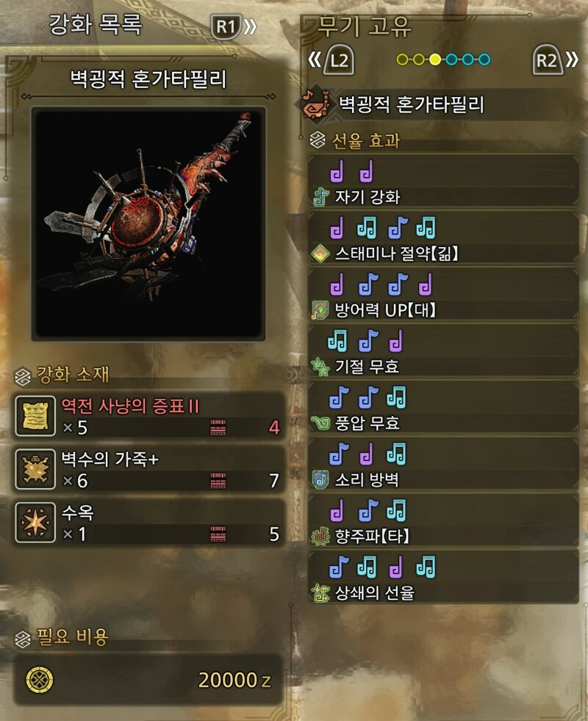Click the 소리 방벽 barrier icon

[x=320, y=480]
